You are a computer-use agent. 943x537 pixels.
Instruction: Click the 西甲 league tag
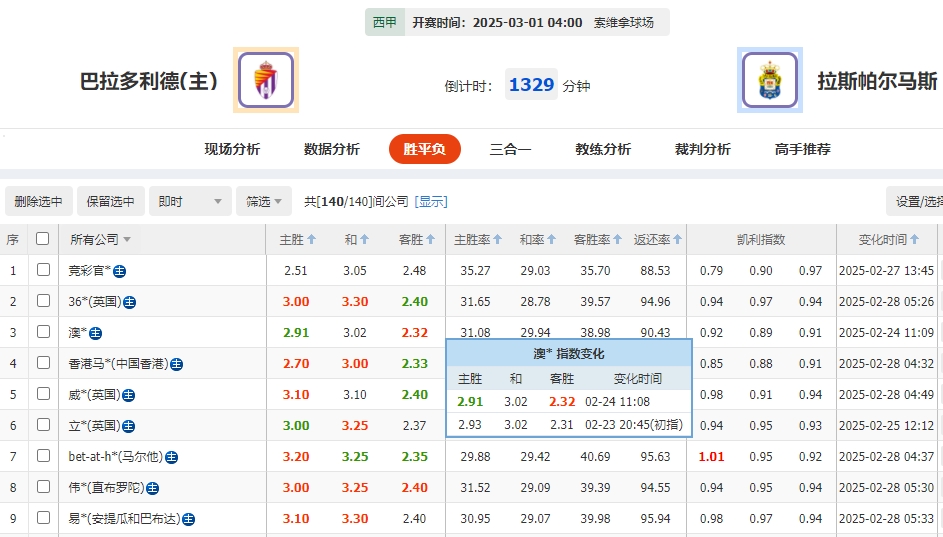coord(384,22)
